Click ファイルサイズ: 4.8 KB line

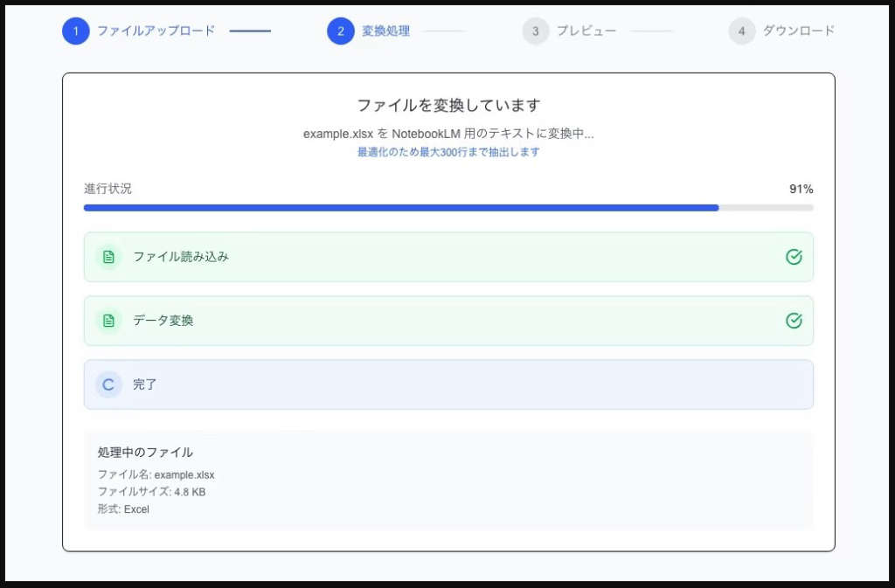151,492
